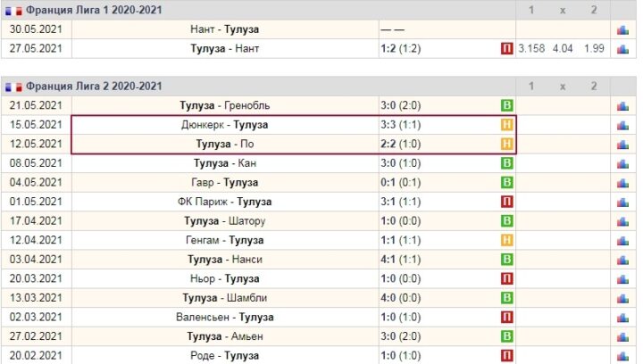Click the green В badge for Тулуза - Амьен
The height and width of the screenshot is (364, 643).
coord(507,336)
